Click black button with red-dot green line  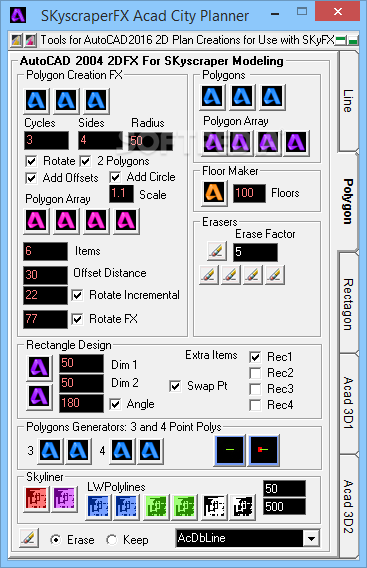coord(264,450)
